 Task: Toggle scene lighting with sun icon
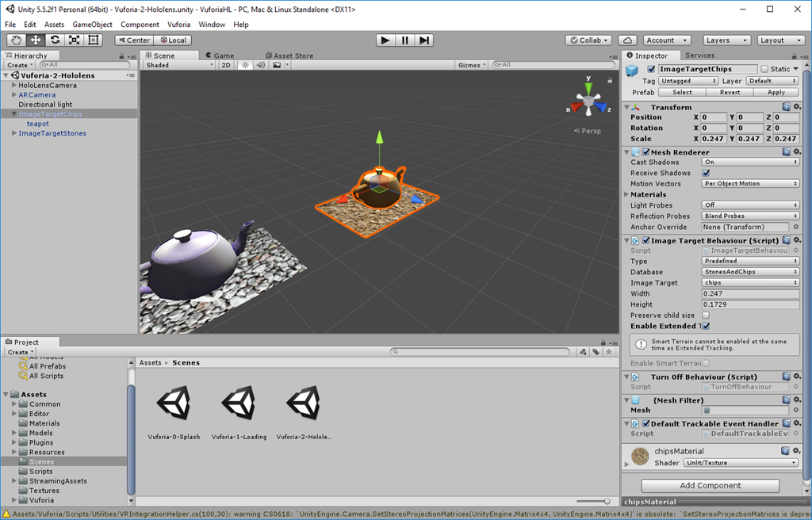pyautogui.click(x=245, y=65)
